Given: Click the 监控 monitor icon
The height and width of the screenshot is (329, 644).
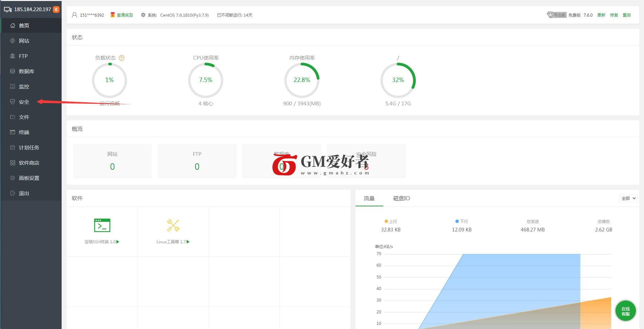Looking at the screenshot, I should coord(13,86).
